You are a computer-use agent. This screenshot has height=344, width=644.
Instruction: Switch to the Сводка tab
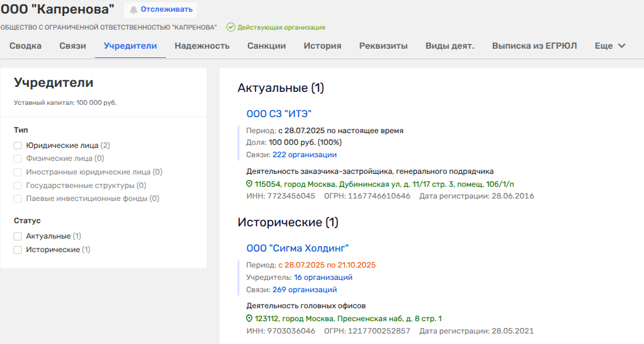pos(26,46)
